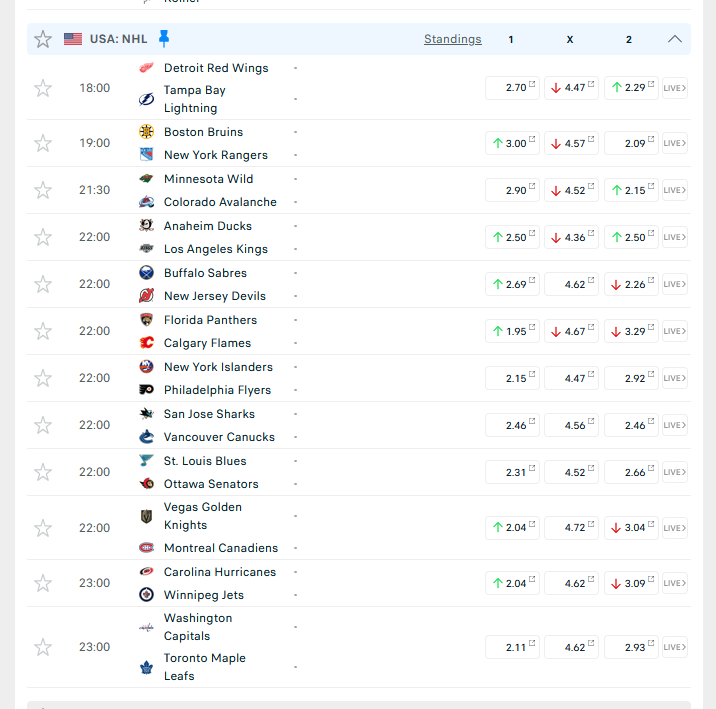This screenshot has width=716, height=709.
Task: Click the Detroit Red Wings team logo
Action: (146, 68)
